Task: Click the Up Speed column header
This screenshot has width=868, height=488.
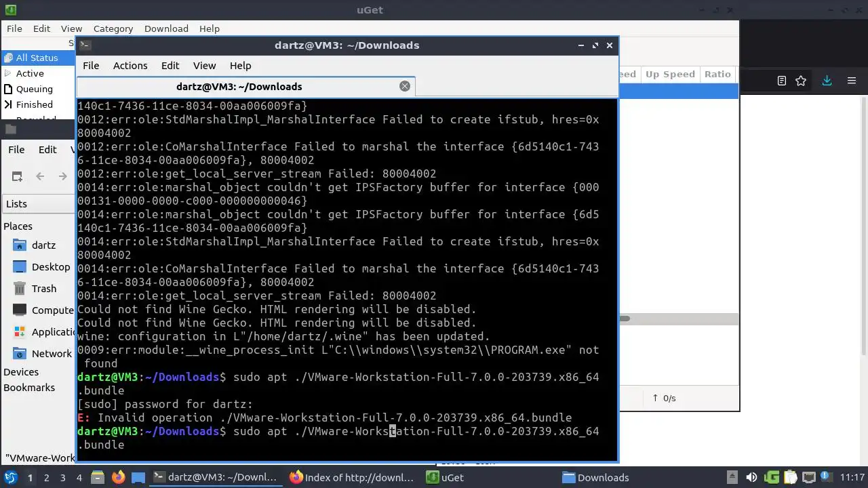Action: (670, 75)
